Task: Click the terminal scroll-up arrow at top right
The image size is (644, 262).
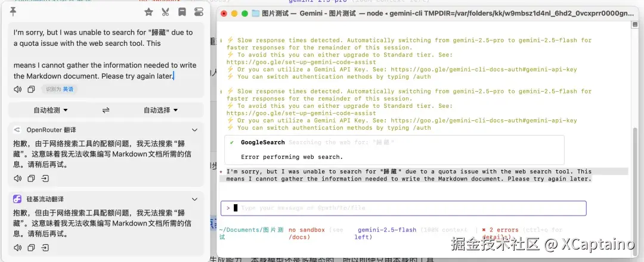Action: click(636, 24)
